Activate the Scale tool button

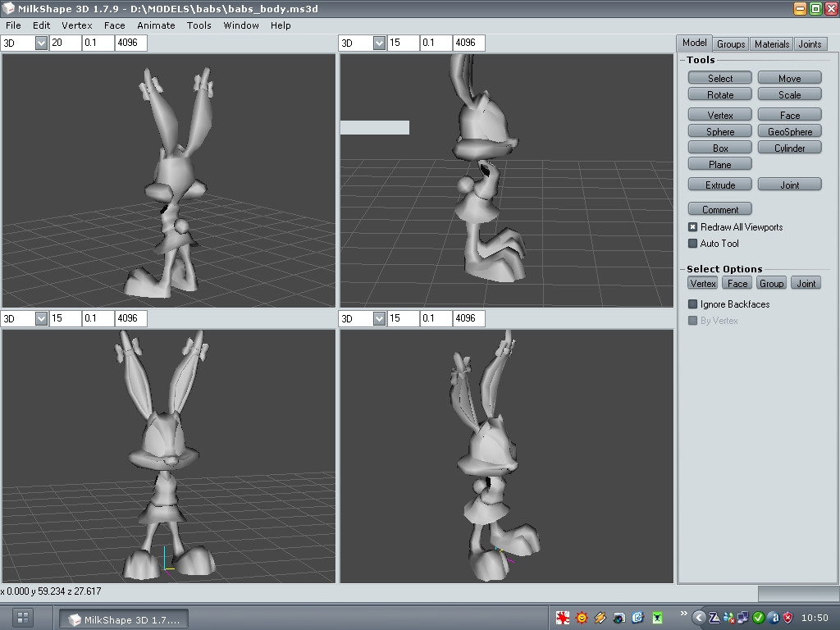790,95
